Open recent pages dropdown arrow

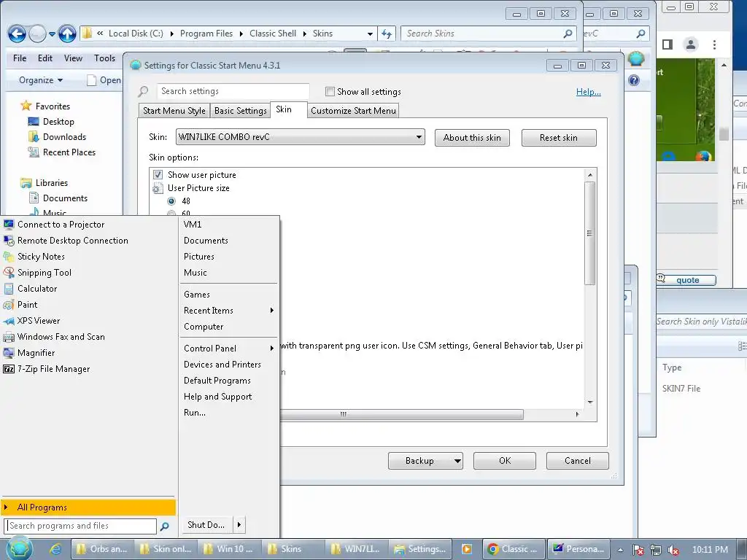point(52,34)
